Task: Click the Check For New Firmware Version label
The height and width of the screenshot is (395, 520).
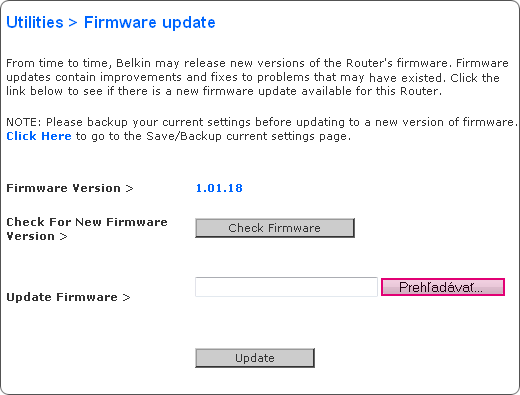Action: (87, 229)
